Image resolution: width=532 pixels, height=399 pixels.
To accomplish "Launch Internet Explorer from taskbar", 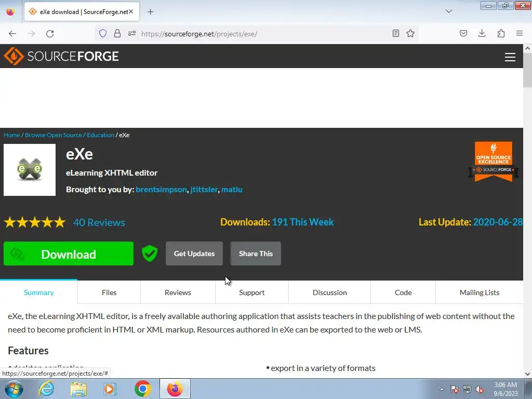I will tap(46, 389).
